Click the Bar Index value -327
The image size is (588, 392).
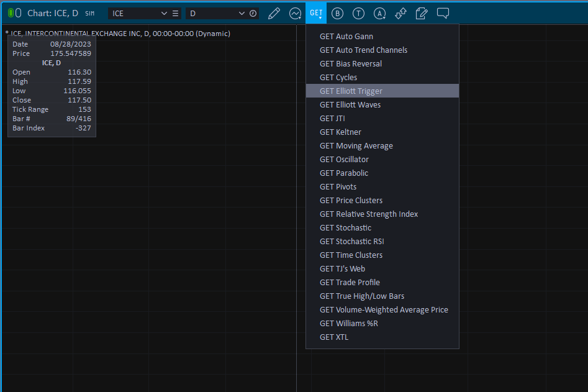pos(83,128)
